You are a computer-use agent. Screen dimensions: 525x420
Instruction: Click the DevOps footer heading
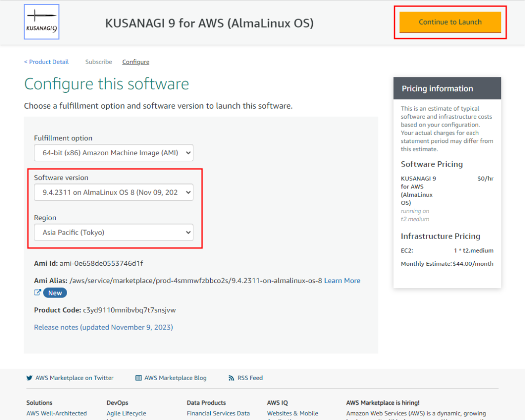pyautogui.click(x=117, y=403)
